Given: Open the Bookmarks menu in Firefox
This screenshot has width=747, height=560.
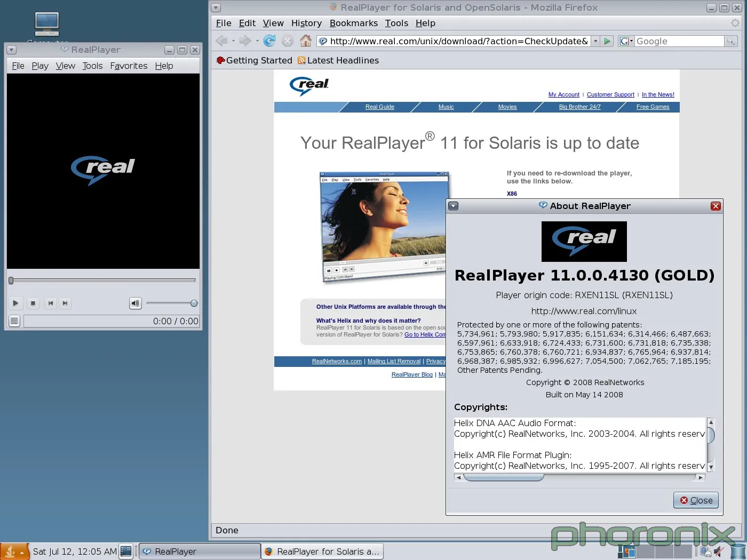Looking at the screenshot, I should pos(353,23).
